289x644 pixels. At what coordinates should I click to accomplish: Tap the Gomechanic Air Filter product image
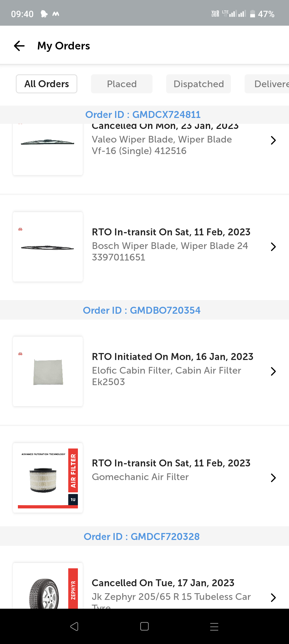[x=48, y=478]
